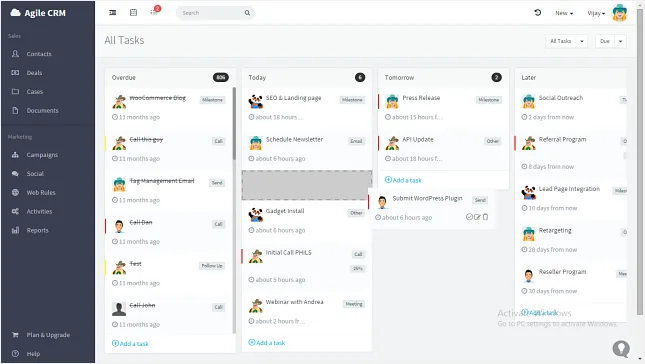Click the Activities gears icon

click(x=15, y=211)
